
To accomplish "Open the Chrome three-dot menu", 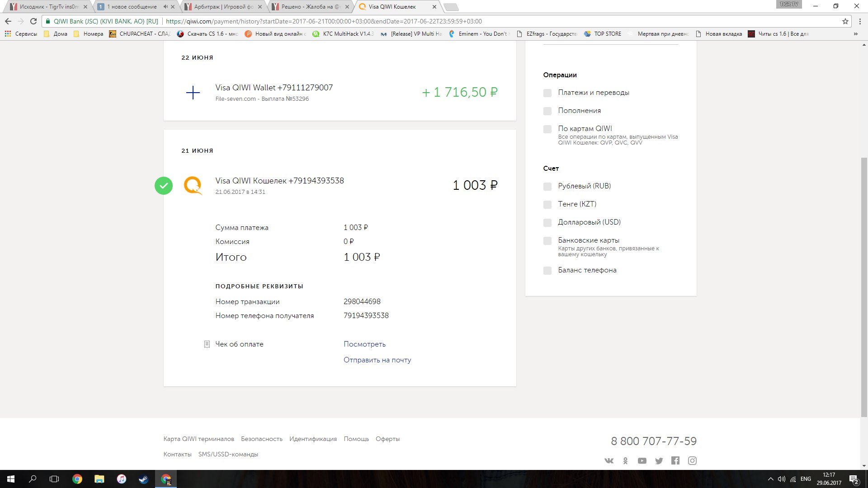I will (860, 21).
